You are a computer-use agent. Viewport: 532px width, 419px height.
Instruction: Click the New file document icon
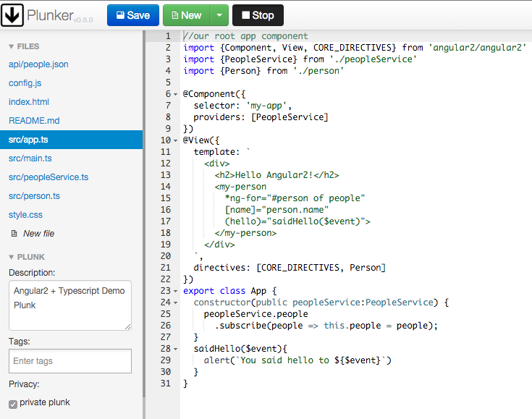14,234
